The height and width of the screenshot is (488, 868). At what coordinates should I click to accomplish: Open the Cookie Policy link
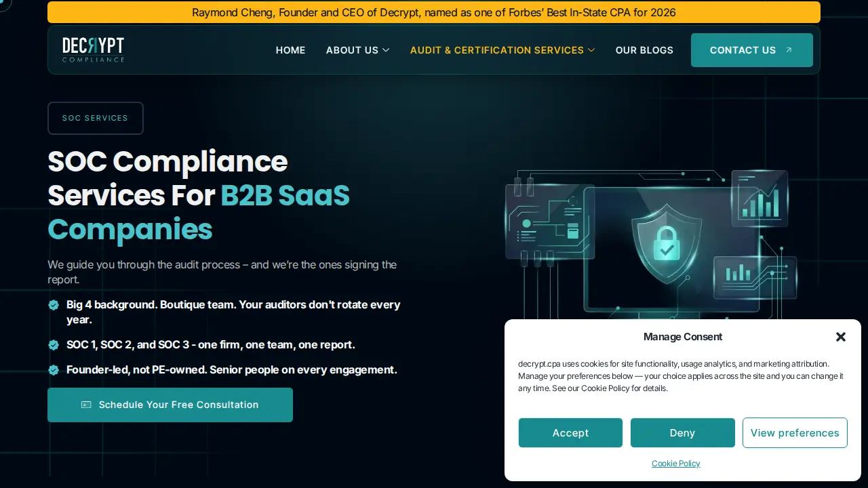675,464
